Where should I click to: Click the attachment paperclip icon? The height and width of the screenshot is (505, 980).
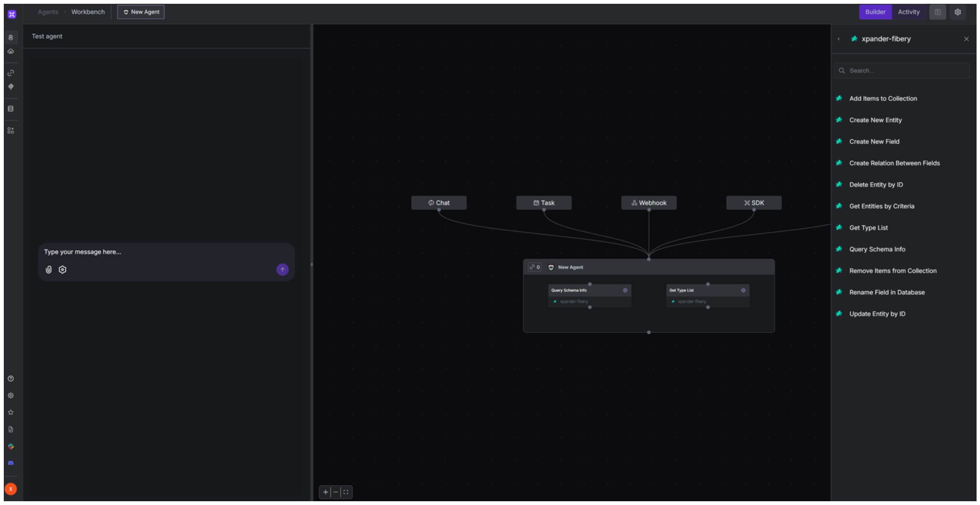click(49, 270)
